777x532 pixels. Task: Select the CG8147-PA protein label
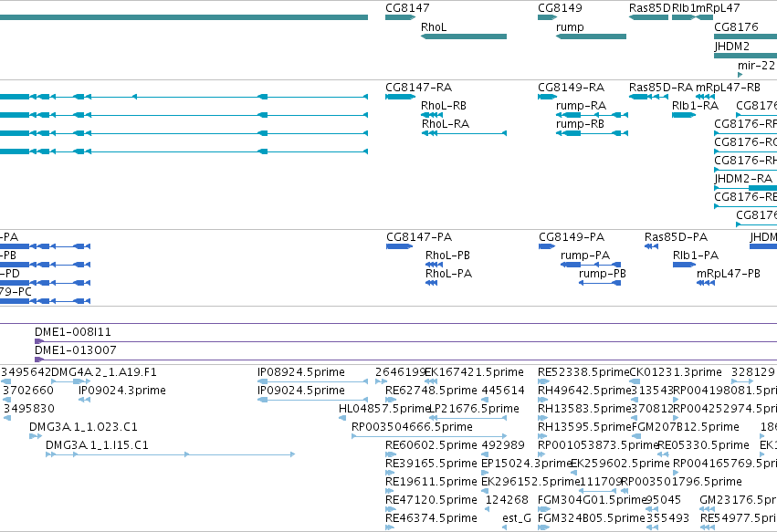[x=419, y=237]
